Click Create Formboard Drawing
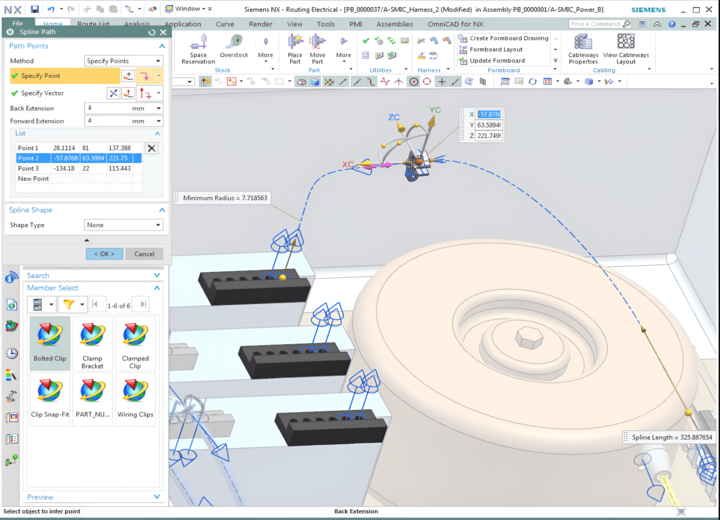The image size is (720, 520). 504,38
